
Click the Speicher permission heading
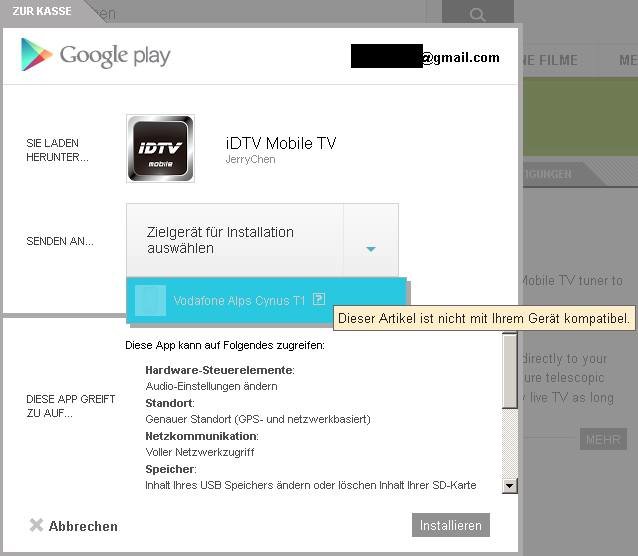170,469
